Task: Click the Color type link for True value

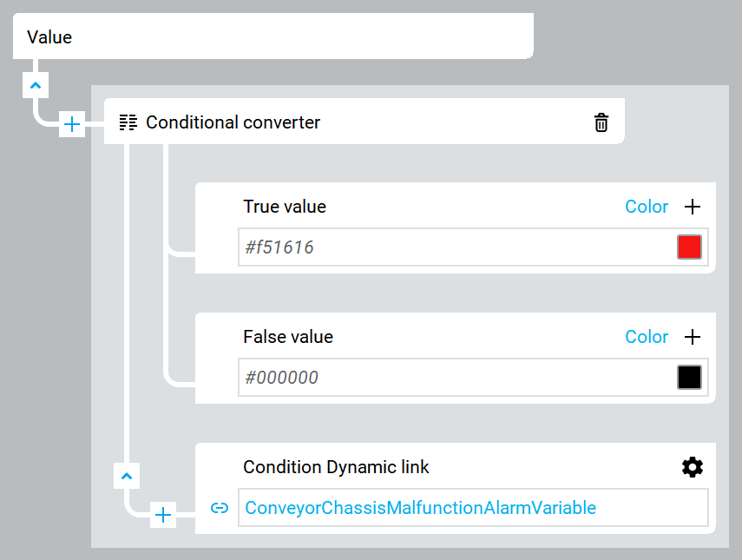Action: tap(647, 207)
